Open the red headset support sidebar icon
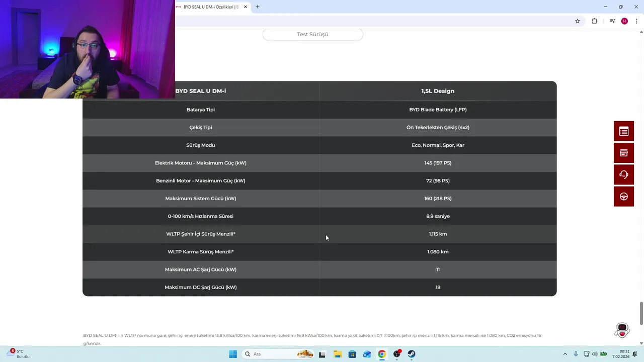 tap(624, 174)
